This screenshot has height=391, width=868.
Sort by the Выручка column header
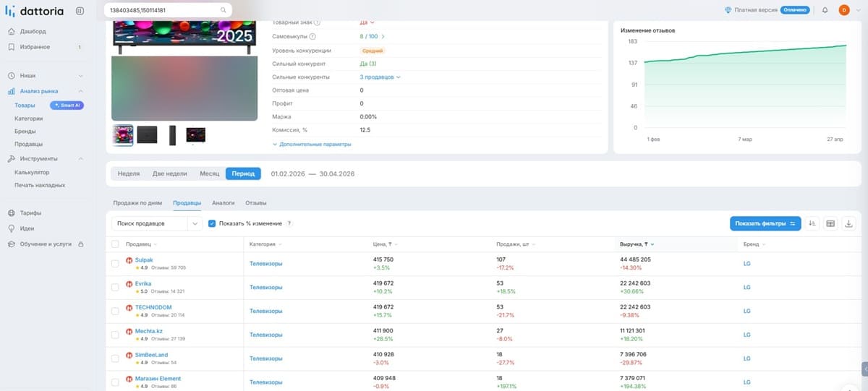click(637, 244)
